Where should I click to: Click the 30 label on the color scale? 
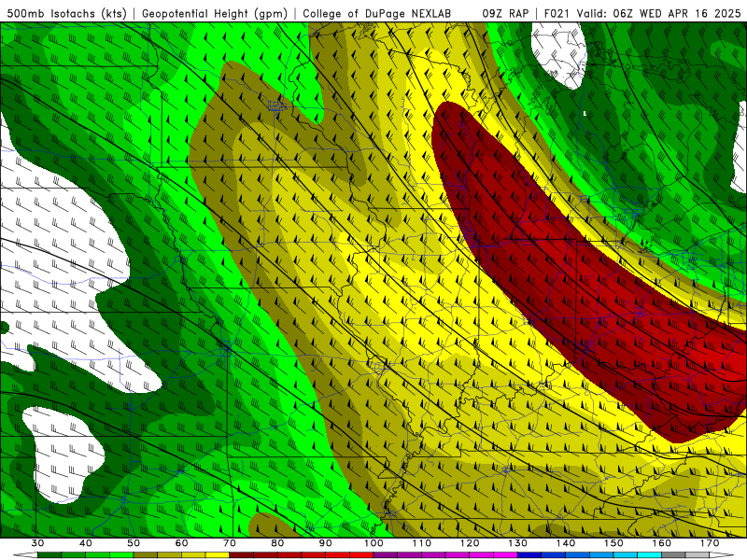[x=37, y=543]
